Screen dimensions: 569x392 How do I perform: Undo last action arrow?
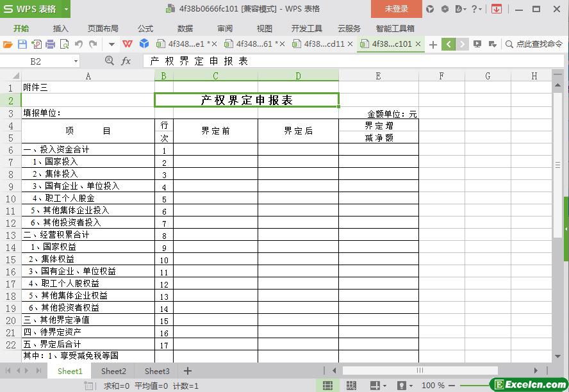(79, 44)
